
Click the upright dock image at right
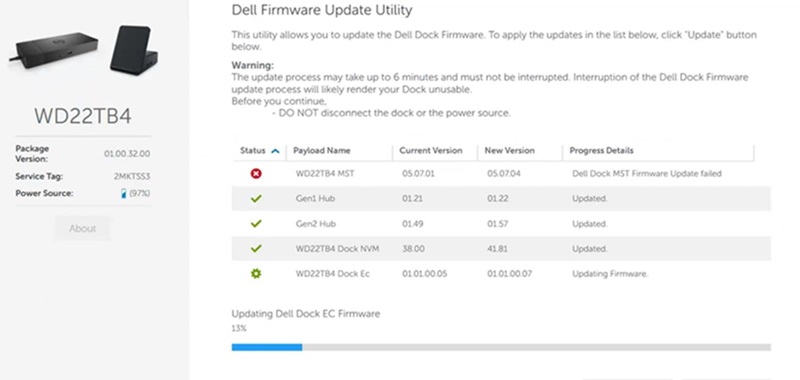134,50
